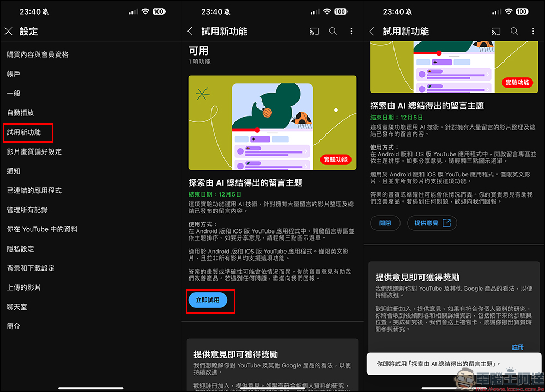This screenshot has height=392, width=545.
Task: Open the 購買內容與會員資格 settings item
Action: [x=38, y=54]
